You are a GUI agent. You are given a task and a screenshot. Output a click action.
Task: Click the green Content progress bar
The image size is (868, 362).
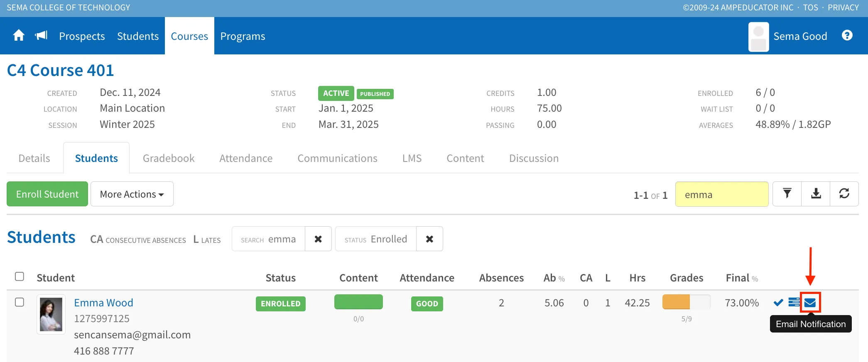[x=358, y=302]
